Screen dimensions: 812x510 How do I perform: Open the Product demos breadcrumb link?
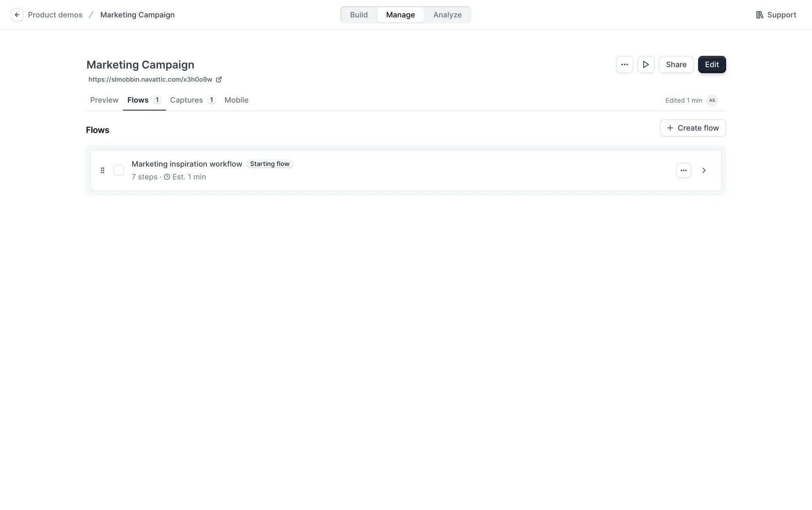(55, 15)
